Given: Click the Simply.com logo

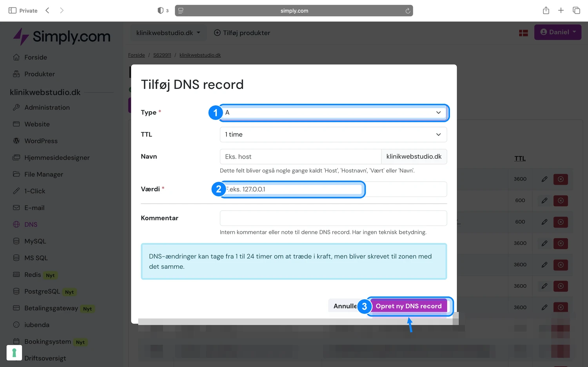Looking at the screenshot, I should (x=62, y=36).
